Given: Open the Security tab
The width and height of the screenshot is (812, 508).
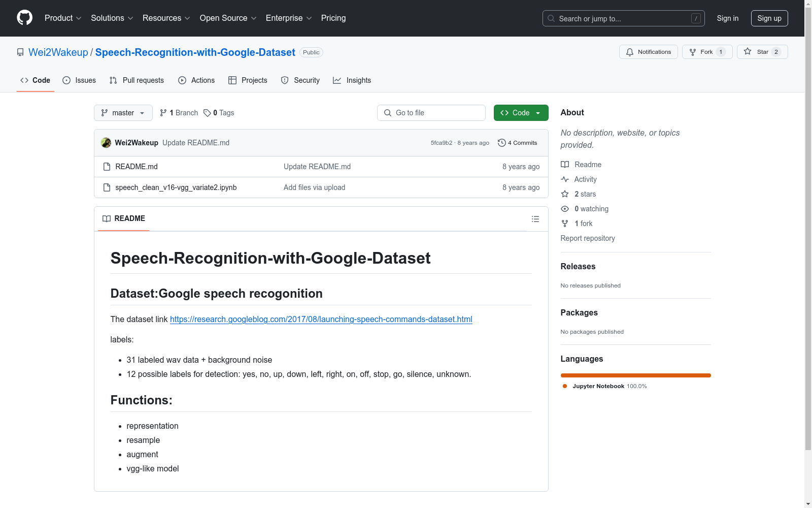Looking at the screenshot, I should pyautogui.click(x=300, y=80).
